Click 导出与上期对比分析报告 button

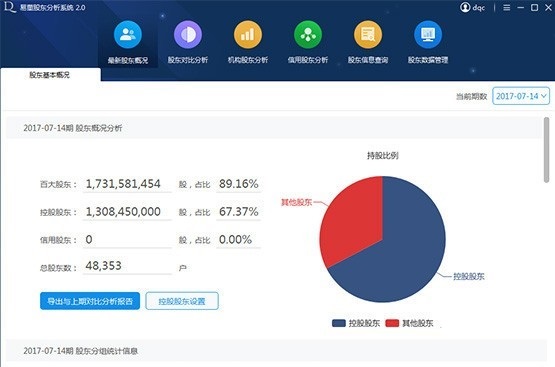point(90,301)
